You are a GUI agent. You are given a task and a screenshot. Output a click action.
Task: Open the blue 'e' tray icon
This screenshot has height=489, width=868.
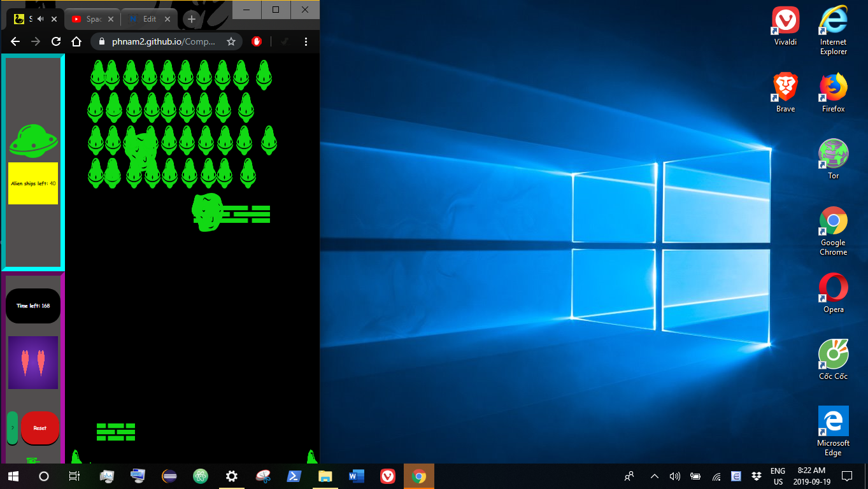tap(736, 476)
